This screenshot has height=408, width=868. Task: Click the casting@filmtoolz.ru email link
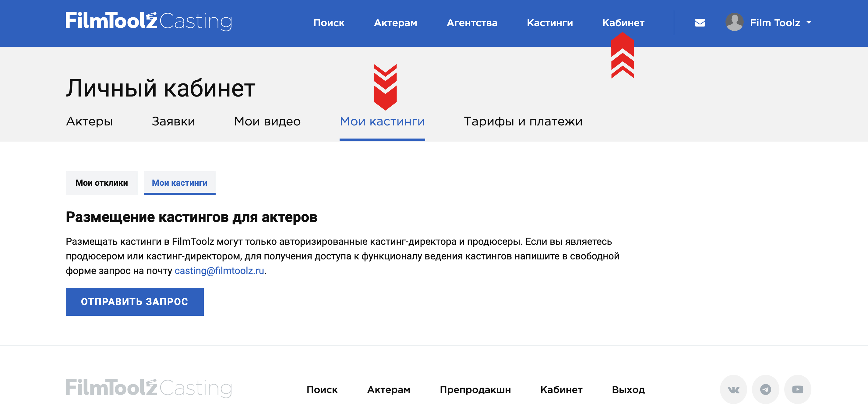(219, 271)
